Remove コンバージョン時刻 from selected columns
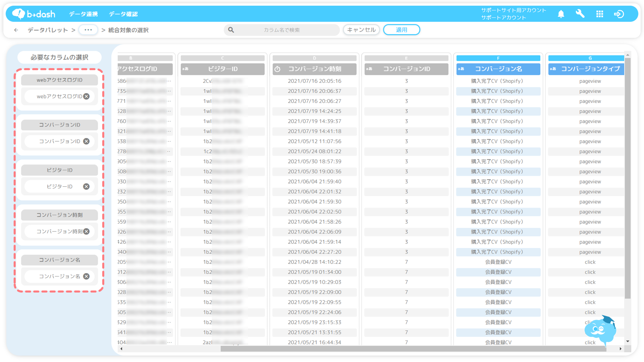644x362 pixels. [87, 231]
